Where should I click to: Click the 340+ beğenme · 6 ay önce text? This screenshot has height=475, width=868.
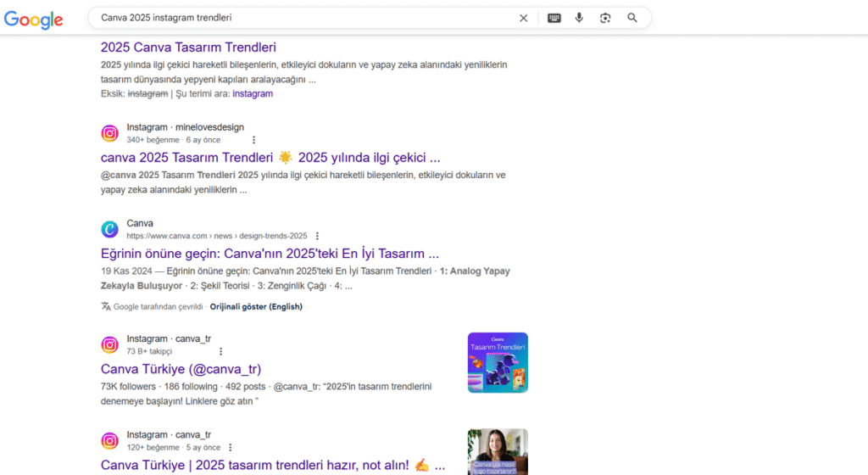[x=173, y=140]
